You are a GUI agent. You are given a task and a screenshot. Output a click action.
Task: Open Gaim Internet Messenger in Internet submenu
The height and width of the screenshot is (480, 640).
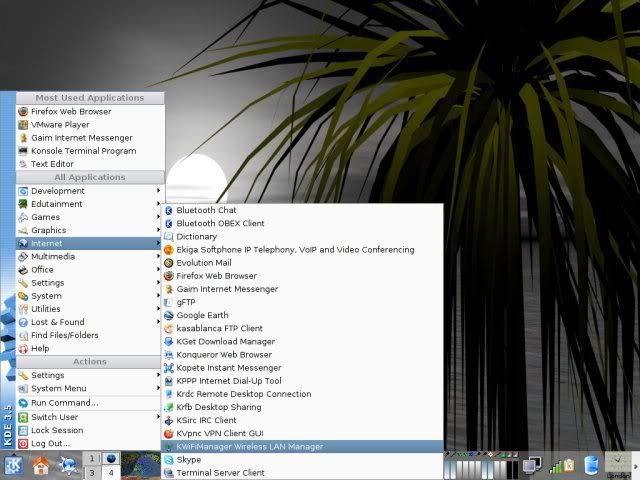click(x=302, y=289)
